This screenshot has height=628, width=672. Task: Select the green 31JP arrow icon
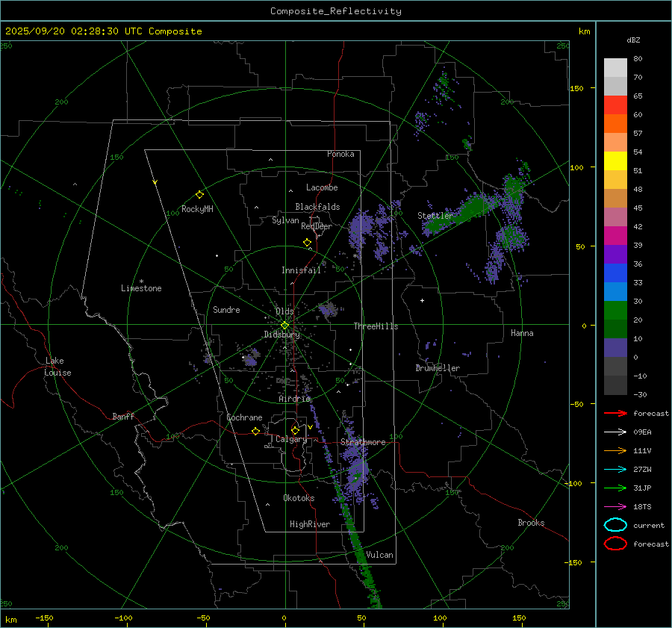coord(615,488)
